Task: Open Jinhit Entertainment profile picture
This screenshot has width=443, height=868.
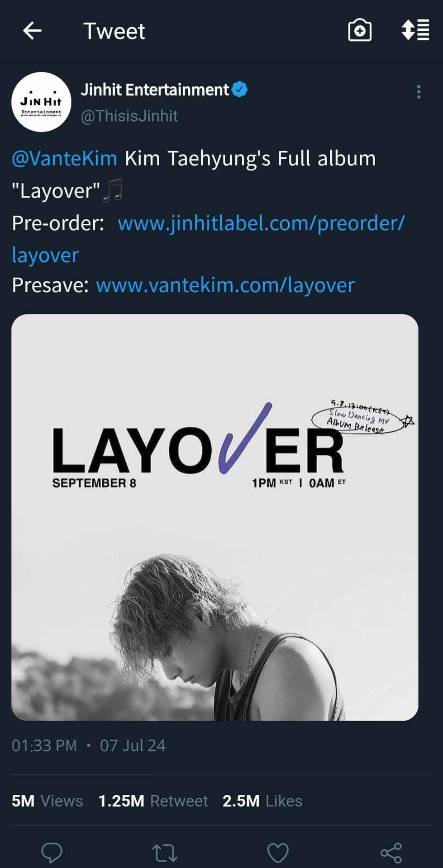Action: 41,102
